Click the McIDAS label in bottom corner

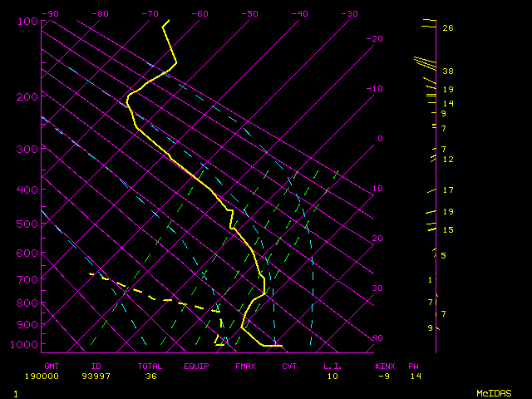pos(493,392)
